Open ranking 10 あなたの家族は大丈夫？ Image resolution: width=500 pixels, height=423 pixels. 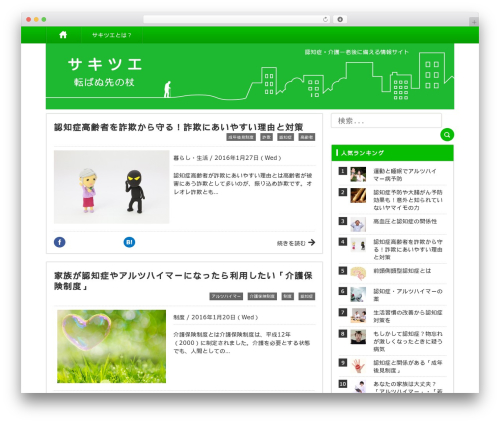point(408,387)
